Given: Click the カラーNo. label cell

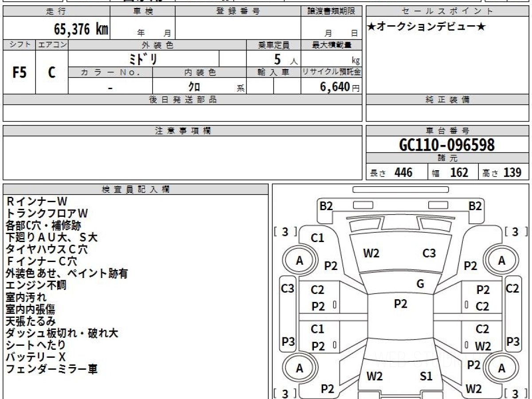Looking at the screenshot, I should (110, 72).
